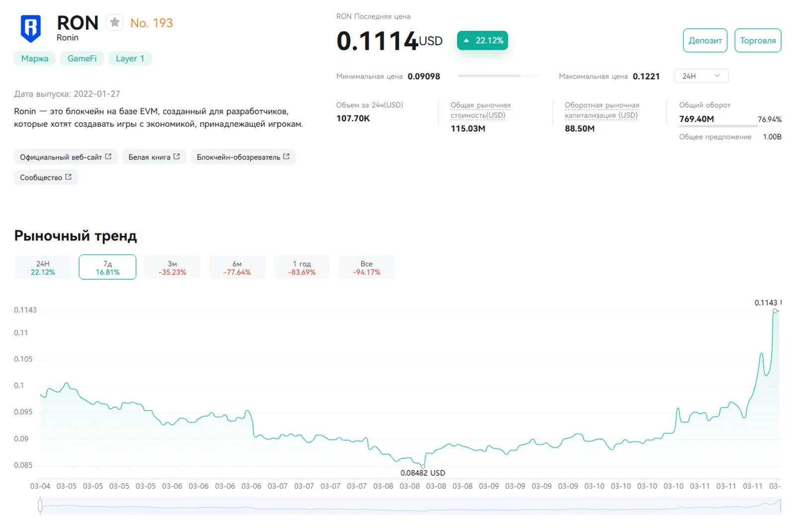Select the 3м trend tab
The image size is (795, 532).
pyautogui.click(x=172, y=267)
